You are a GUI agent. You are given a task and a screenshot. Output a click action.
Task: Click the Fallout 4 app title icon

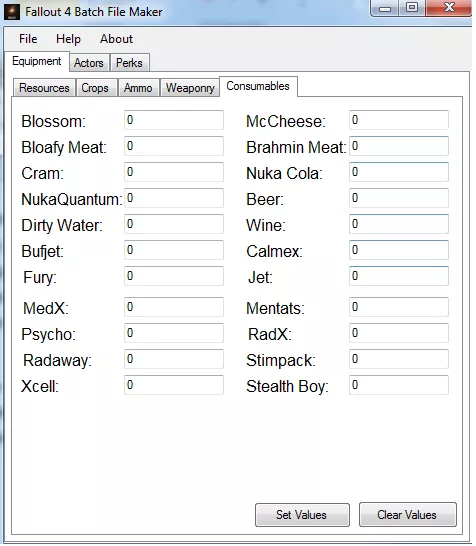pos(11,12)
